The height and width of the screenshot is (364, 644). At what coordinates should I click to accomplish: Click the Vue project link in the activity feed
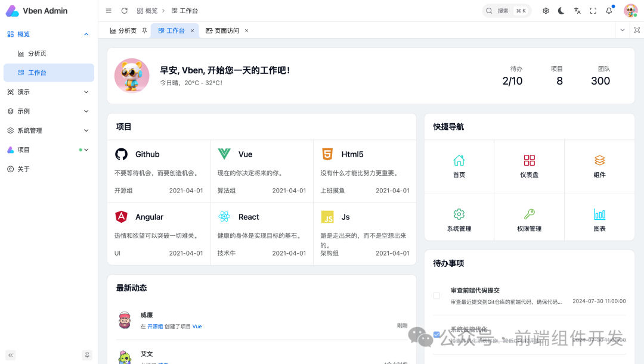tap(197, 326)
